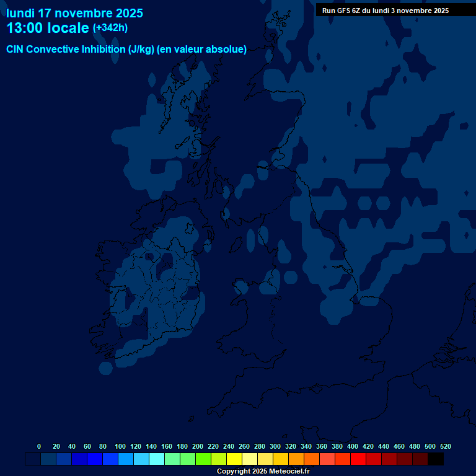Click the darkest navy swatch at legend's left end
This screenshot has width=476, height=476.
[x=33, y=459]
